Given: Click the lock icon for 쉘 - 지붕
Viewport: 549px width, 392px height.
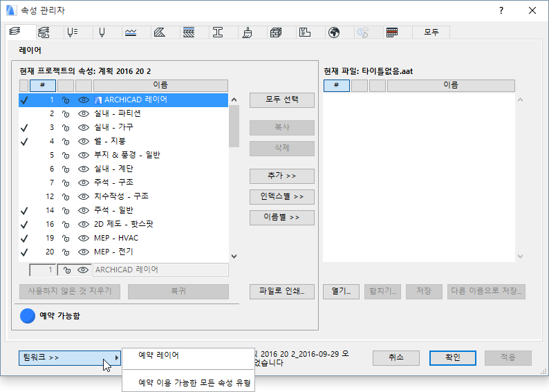Looking at the screenshot, I should click(x=66, y=142).
